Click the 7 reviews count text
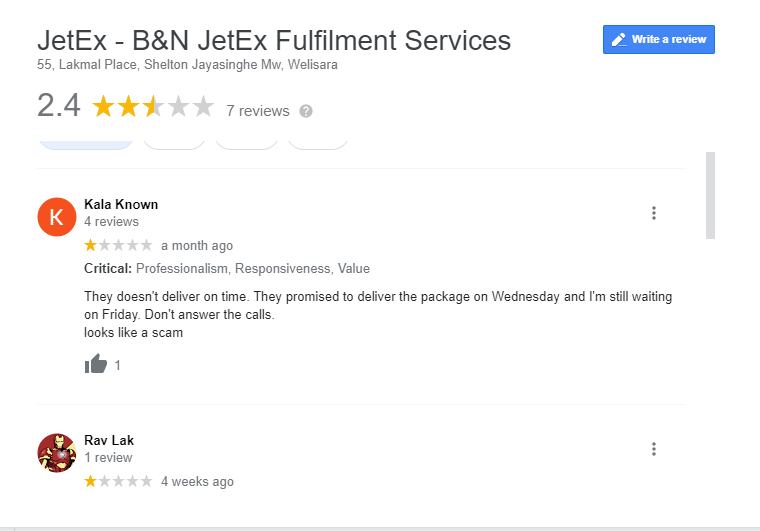The height and width of the screenshot is (531, 760). click(x=258, y=111)
